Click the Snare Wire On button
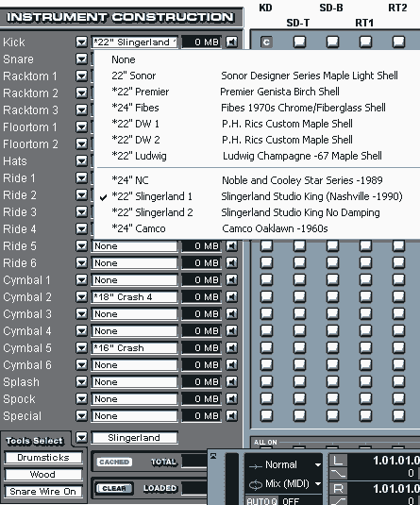The width and height of the screenshot is (420, 505). (x=43, y=492)
